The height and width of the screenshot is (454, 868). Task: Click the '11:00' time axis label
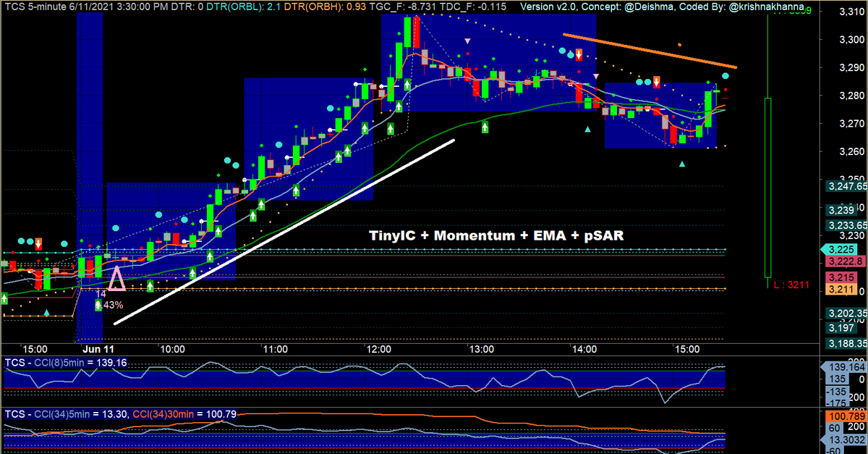point(276,348)
